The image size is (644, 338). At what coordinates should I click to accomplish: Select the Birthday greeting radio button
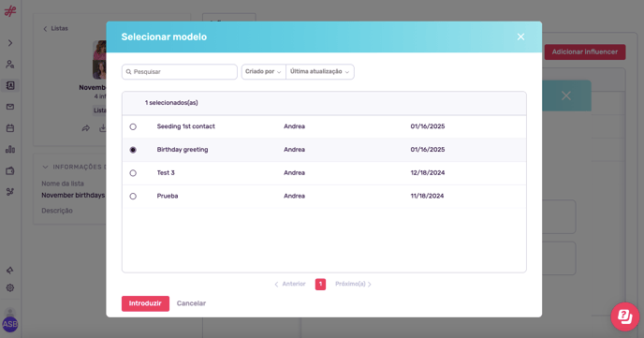133,150
